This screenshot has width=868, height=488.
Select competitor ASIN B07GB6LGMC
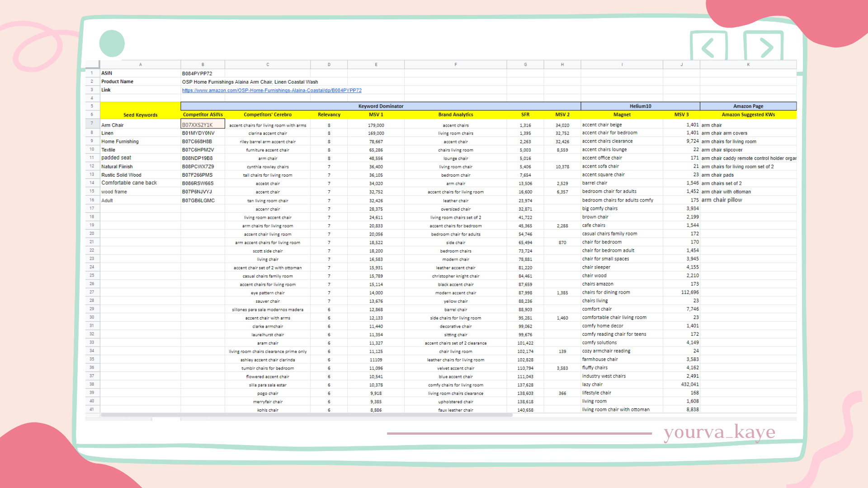pyautogui.click(x=203, y=201)
